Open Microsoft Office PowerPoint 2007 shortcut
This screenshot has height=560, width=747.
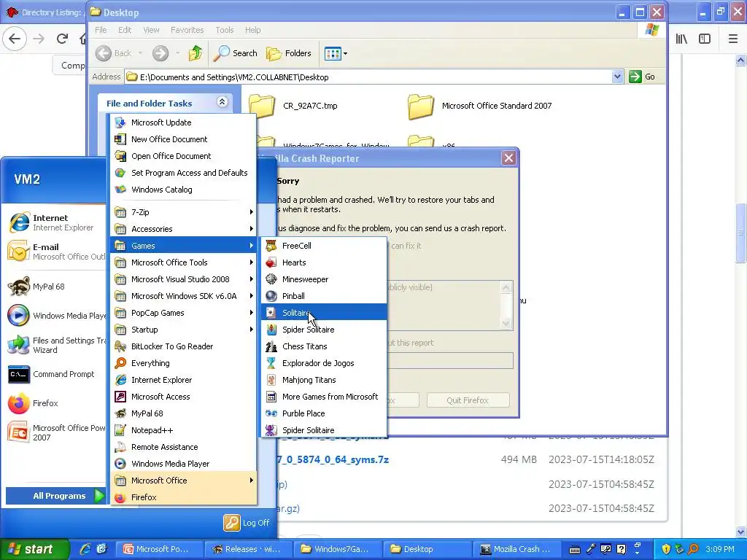point(55,432)
